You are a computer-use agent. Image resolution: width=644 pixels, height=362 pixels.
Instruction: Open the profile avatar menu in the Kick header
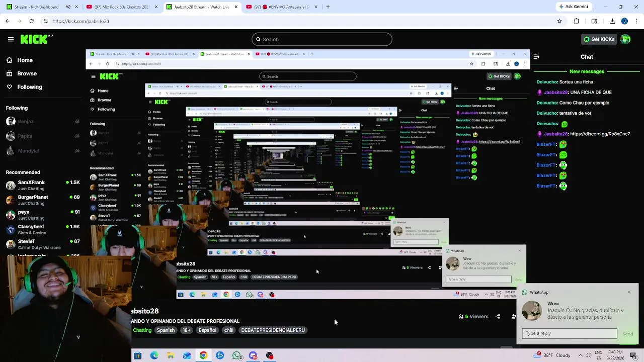(x=625, y=39)
